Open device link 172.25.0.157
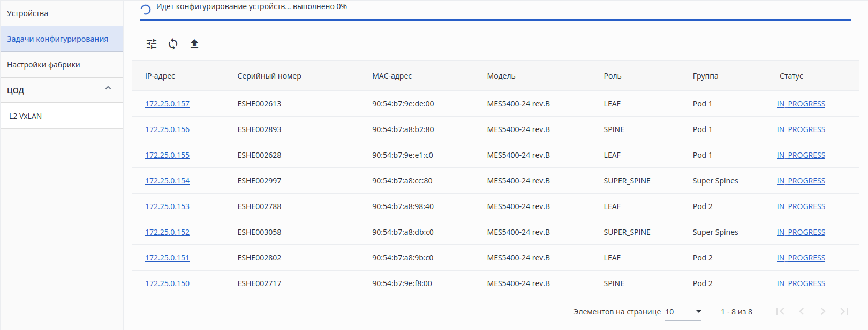The width and height of the screenshot is (868, 330). point(167,104)
